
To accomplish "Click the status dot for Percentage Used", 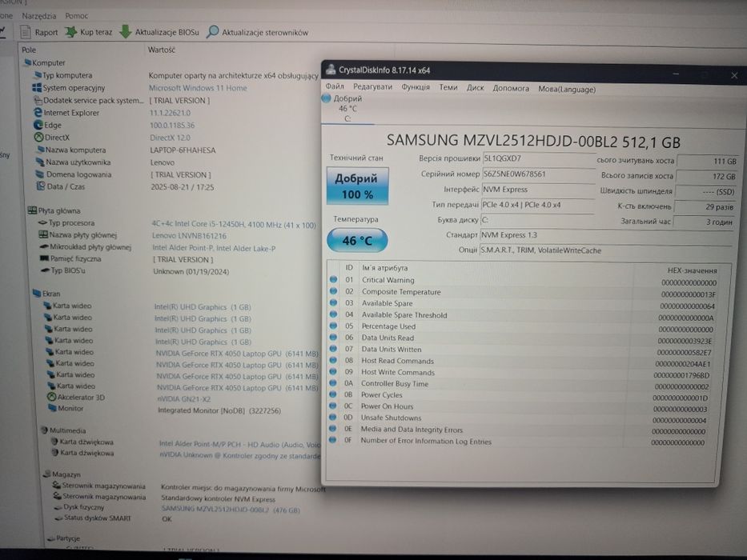I will (333, 326).
